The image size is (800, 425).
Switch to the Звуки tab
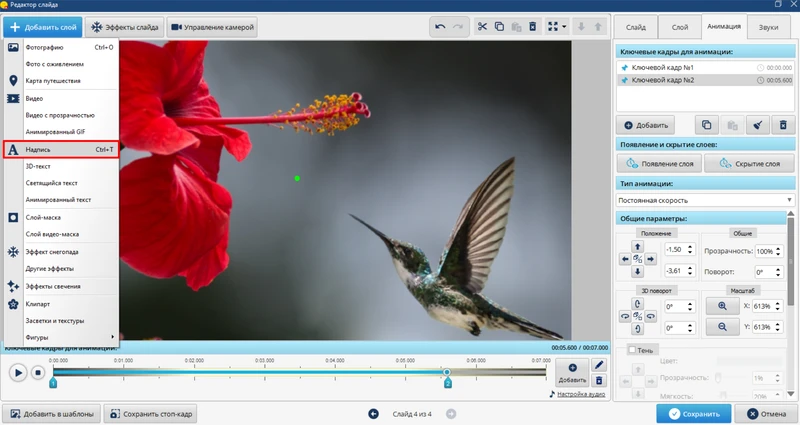[768, 27]
